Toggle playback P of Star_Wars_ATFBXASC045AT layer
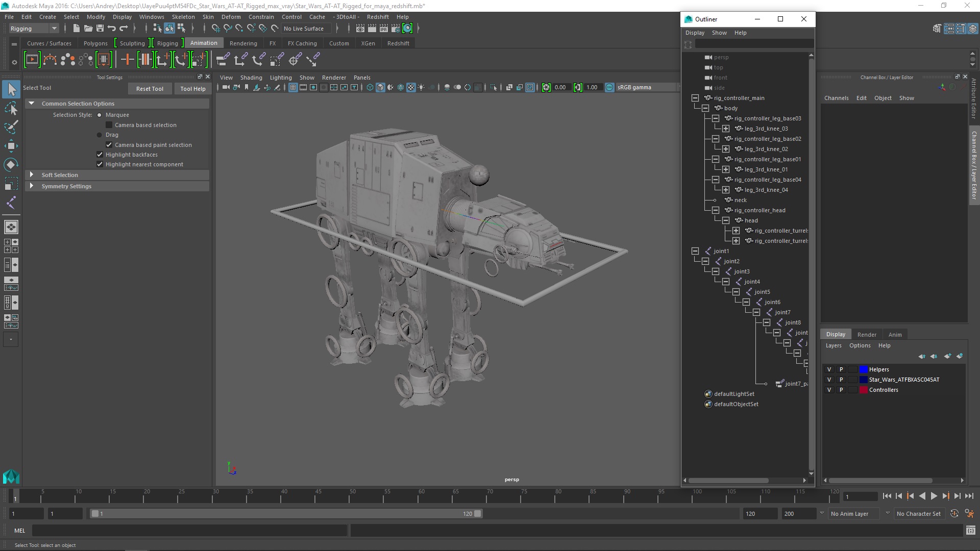Image resolution: width=980 pixels, height=551 pixels. click(x=841, y=380)
